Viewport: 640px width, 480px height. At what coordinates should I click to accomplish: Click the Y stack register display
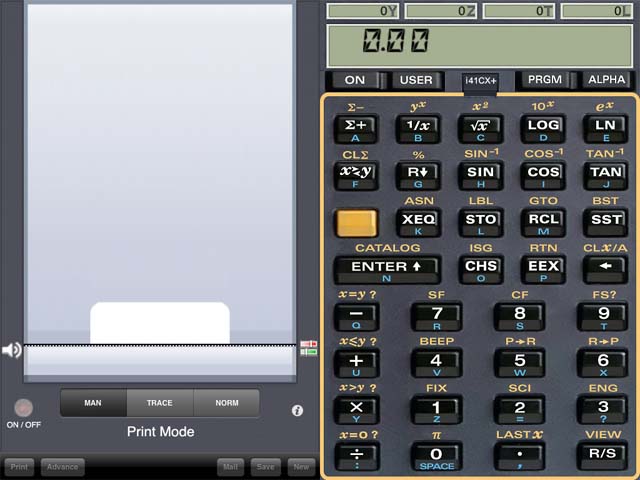(x=363, y=11)
